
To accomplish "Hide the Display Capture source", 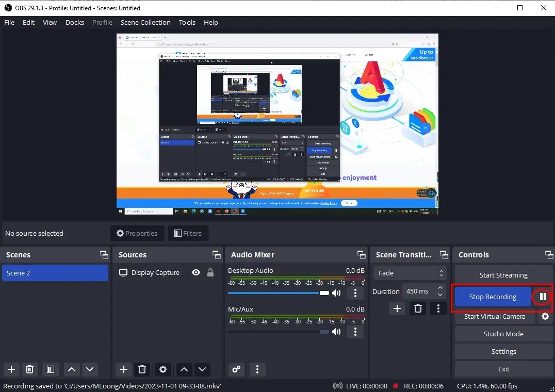I will (x=195, y=272).
